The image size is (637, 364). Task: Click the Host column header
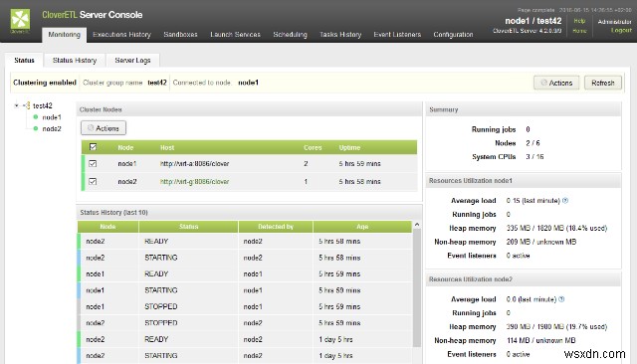pyautogui.click(x=167, y=148)
